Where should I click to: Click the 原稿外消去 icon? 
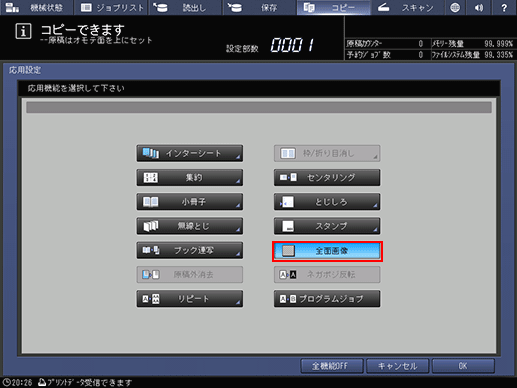(151, 275)
